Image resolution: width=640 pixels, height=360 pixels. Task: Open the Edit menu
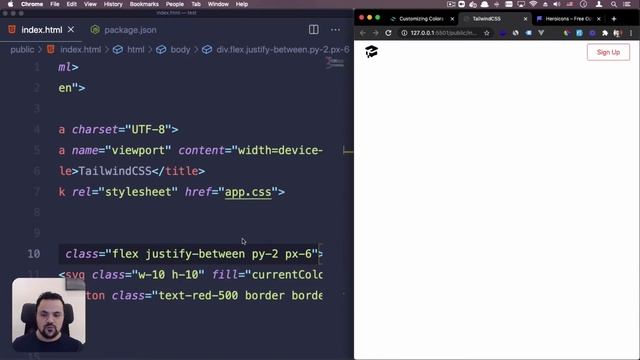coord(71,4)
